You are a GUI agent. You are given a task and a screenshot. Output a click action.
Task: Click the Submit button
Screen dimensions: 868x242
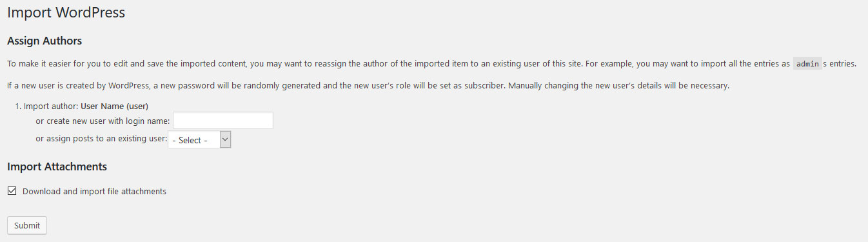click(x=26, y=225)
